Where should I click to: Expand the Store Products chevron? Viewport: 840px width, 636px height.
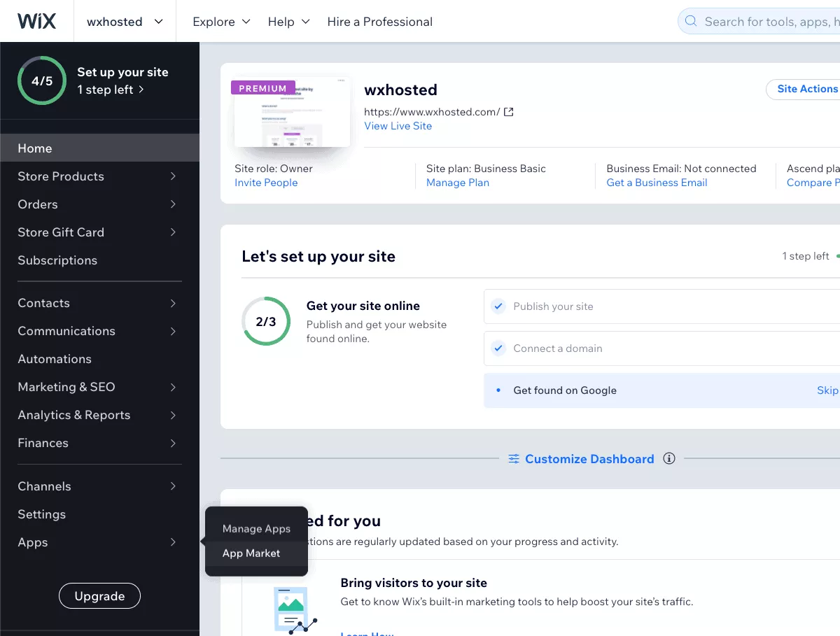[173, 176]
